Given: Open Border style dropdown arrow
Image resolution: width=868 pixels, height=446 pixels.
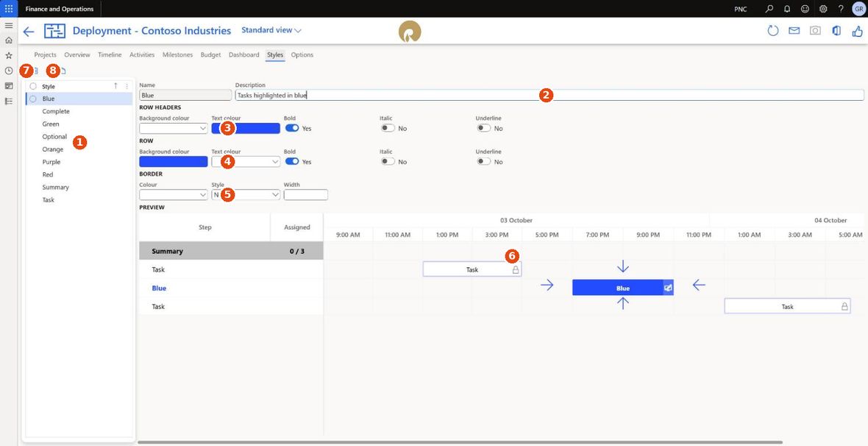Looking at the screenshot, I should [x=275, y=195].
